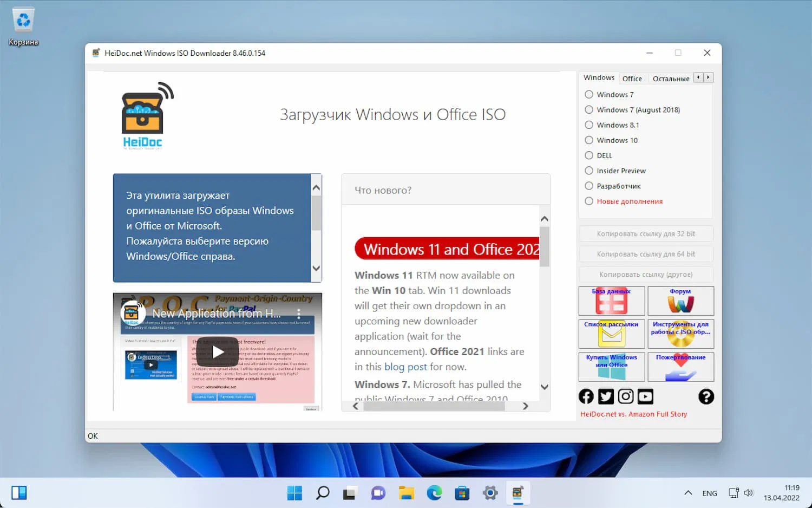Open the Instagram icon
The image size is (812, 508).
(x=626, y=396)
